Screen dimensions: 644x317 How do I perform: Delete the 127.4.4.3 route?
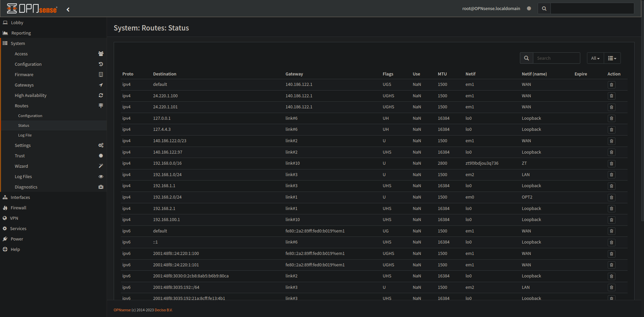point(611,130)
